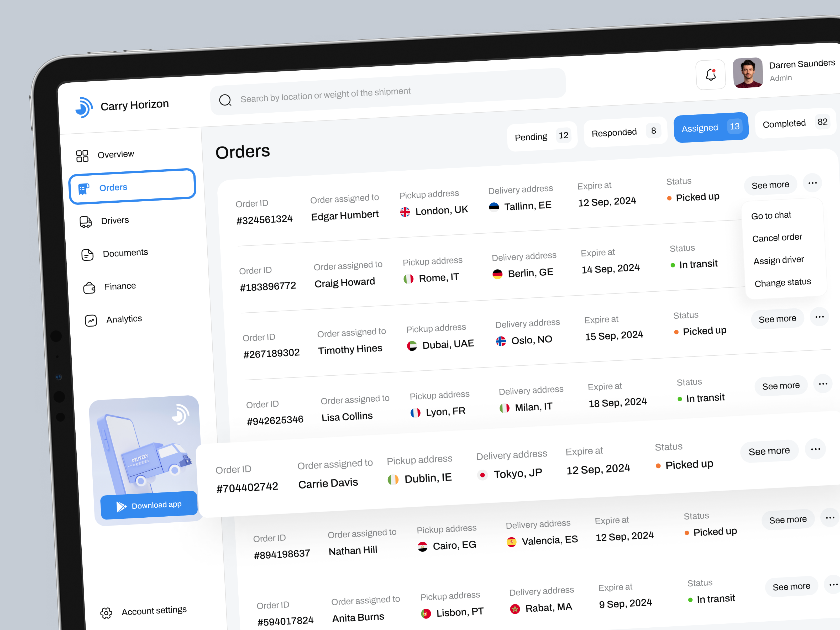This screenshot has height=630, width=840.
Task: Click the search magnifier icon
Action: [225, 100]
